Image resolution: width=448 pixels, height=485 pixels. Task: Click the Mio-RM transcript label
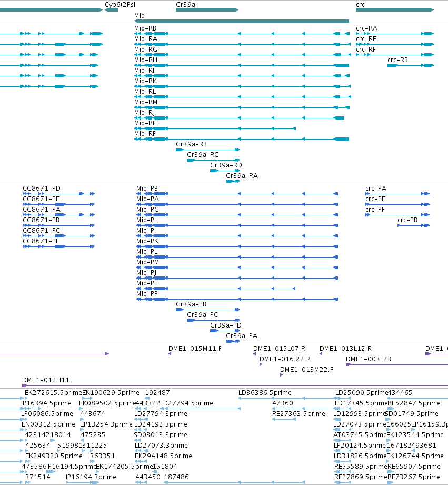point(146,102)
